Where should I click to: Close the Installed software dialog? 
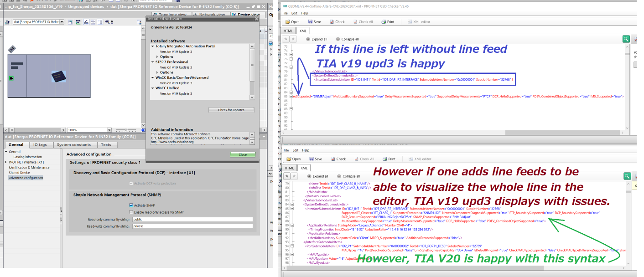(243, 154)
